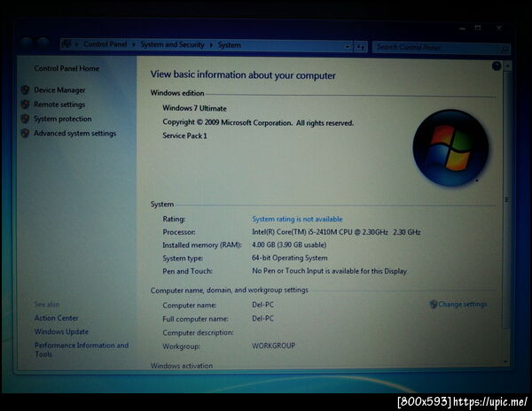Open Device Manager link
Viewport: 532px width, 411px height.
(59, 90)
